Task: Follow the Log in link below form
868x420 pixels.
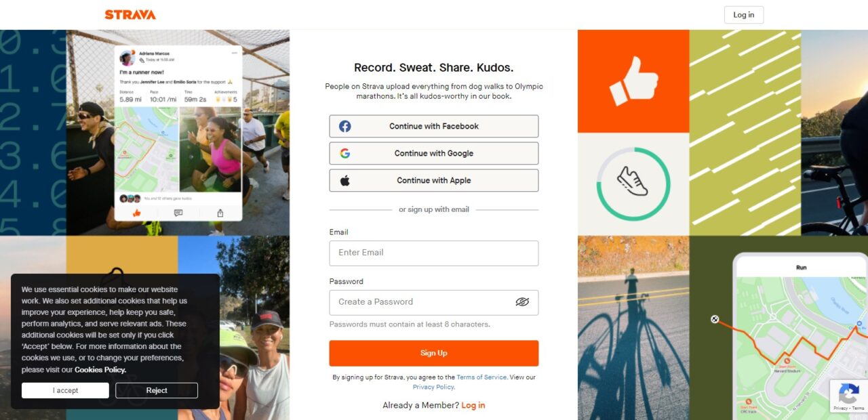Action: click(473, 405)
